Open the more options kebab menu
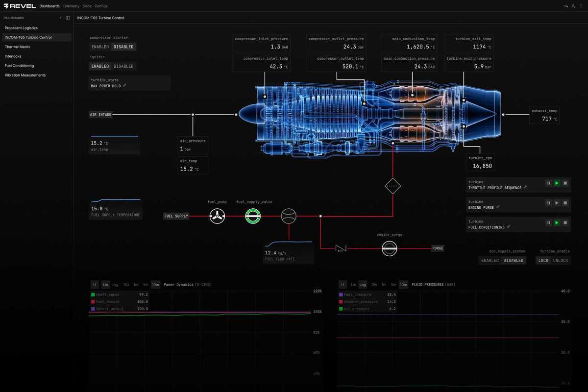This screenshot has height=392, width=588. [x=580, y=6]
